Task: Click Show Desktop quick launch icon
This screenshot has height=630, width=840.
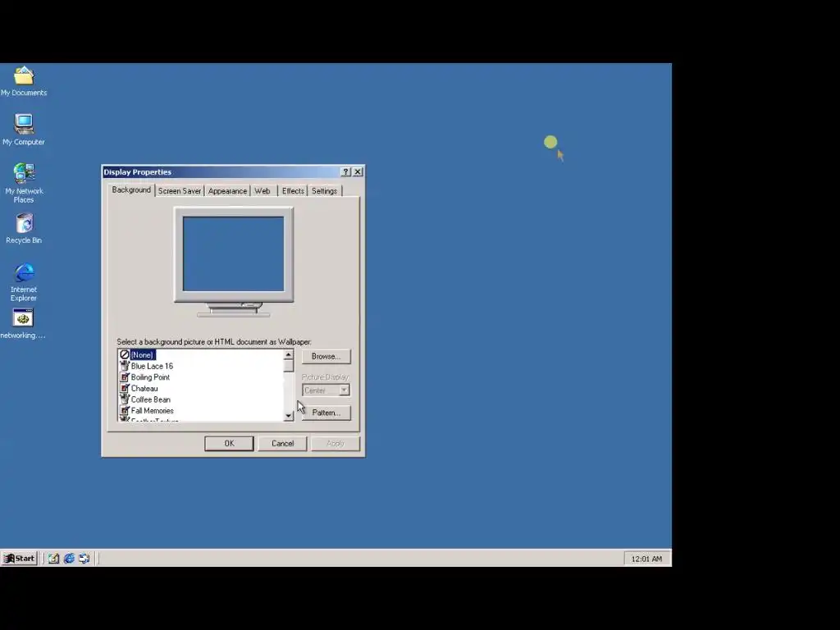Action: tap(53, 558)
